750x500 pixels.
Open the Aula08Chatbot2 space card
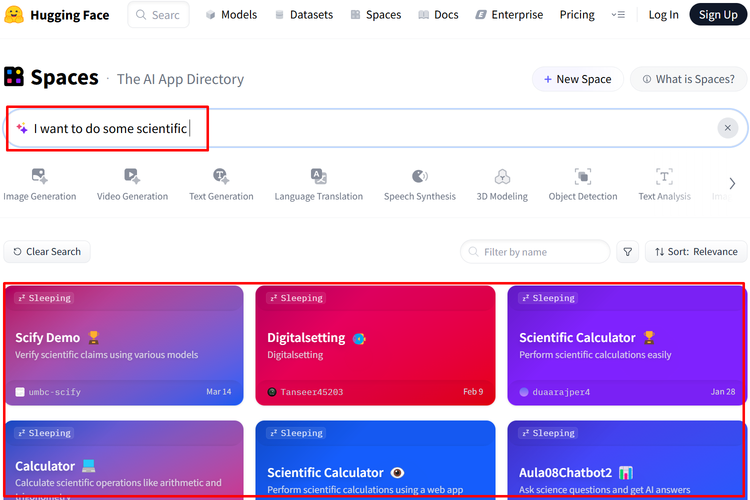[x=627, y=459]
